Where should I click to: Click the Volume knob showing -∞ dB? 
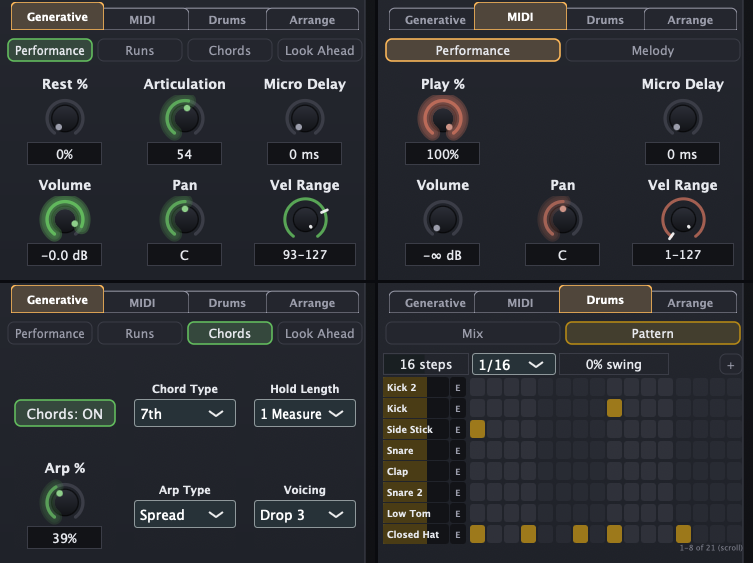[x=443, y=219]
